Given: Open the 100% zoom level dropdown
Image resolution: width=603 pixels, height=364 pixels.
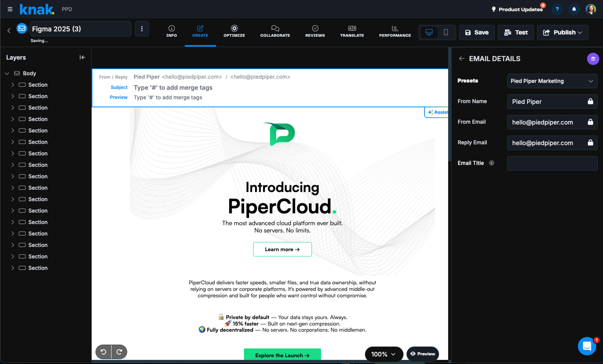Looking at the screenshot, I should [384, 354].
